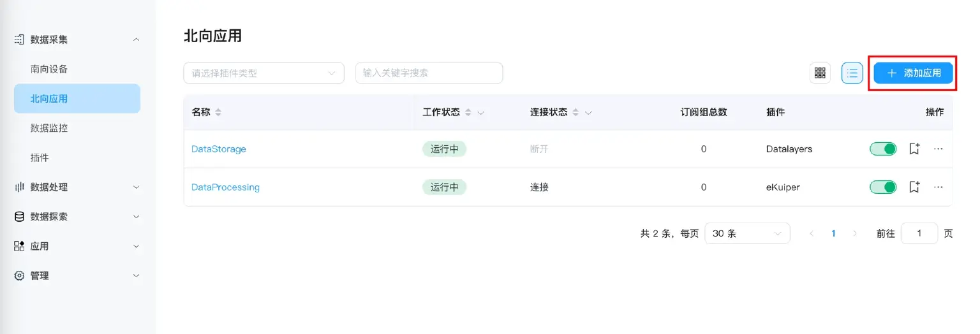Filter by working status column
980x334 pixels.
click(481, 113)
